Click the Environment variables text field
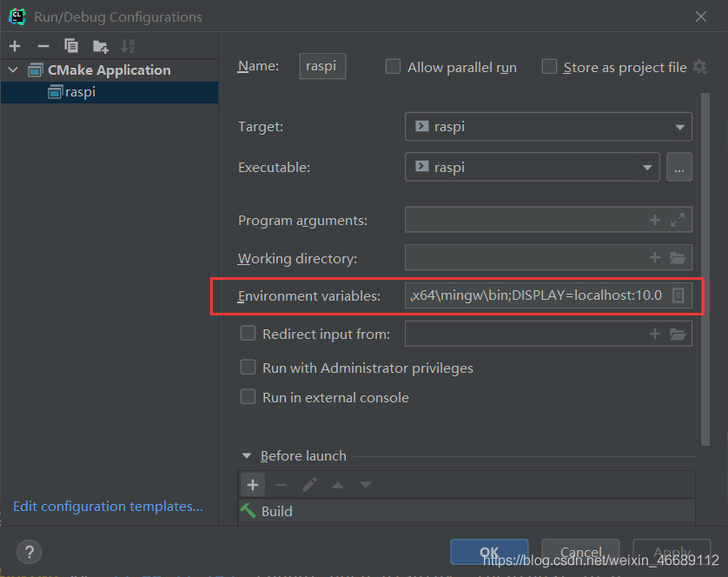 [548, 295]
